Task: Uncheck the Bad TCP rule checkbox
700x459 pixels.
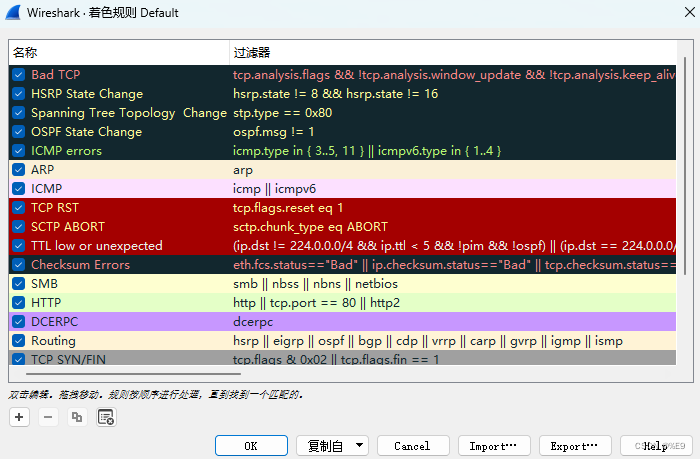Action: pyautogui.click(x=18, y=75)
